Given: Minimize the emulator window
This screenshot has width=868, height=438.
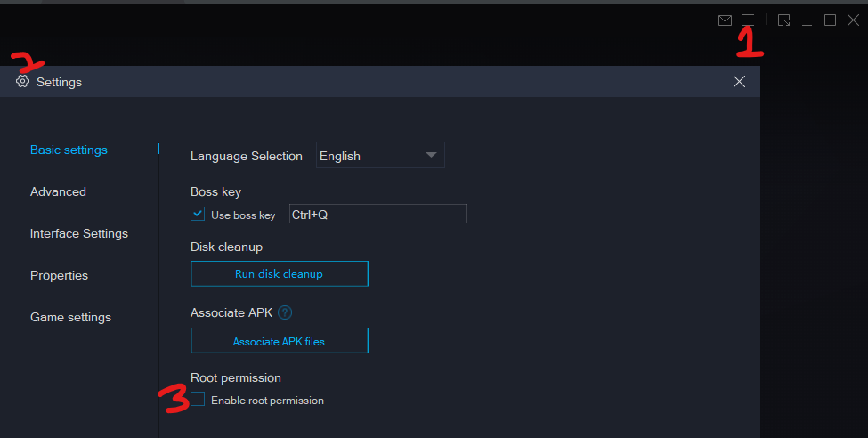Looking at the screenshot, I should 807,20.
